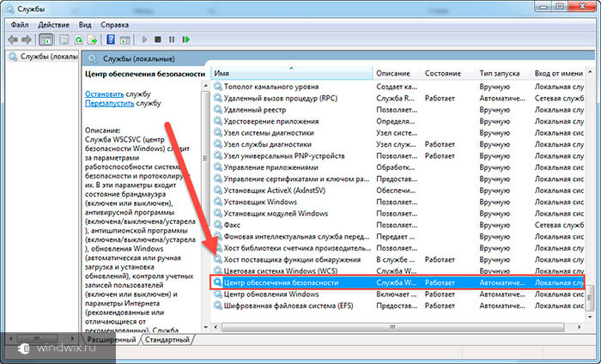Screen dimensions: 601x364
Task: Toggle the show/hide console tree icon
Action: click(x=46, y=39)
